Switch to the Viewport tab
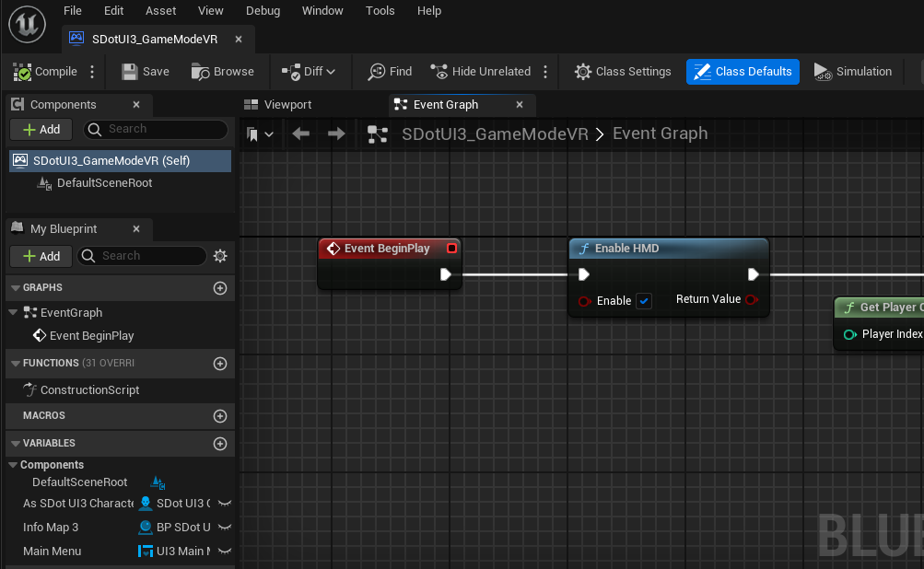924x569 pixels. [x=277, y=104]
